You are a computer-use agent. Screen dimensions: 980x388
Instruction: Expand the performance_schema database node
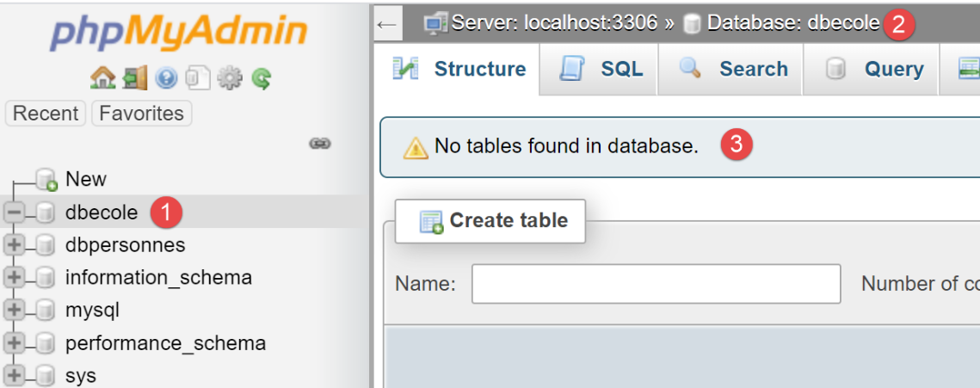[14, 343]
